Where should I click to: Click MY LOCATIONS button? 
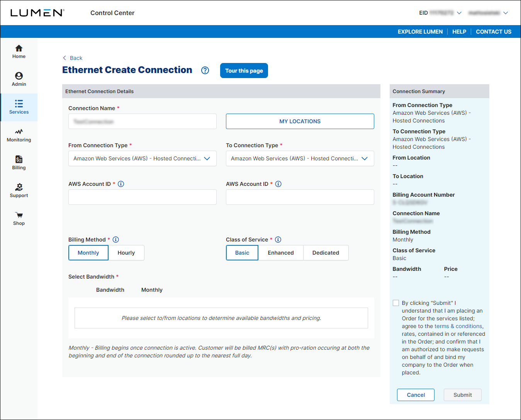pos(300,121)
